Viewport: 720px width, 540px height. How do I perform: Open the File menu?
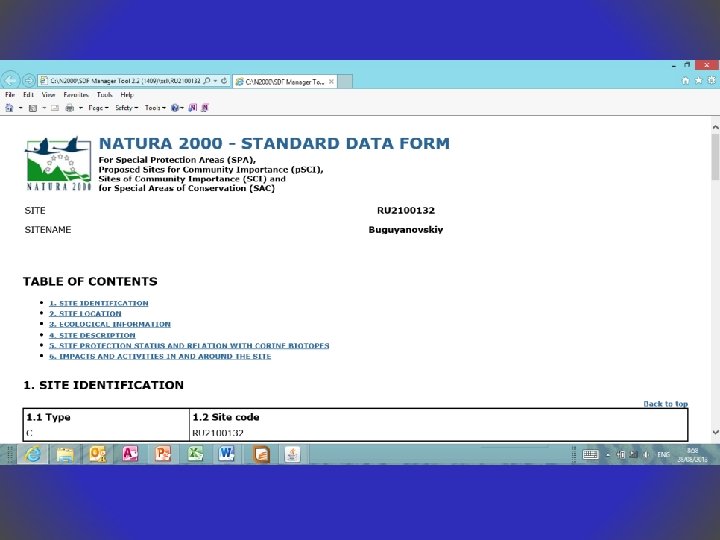pyautogui.click(x=10, y=95)
